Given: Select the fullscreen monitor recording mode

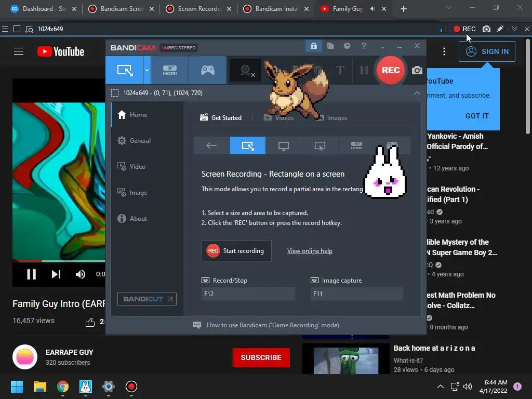Looking at the screenshot, I should (x=284, y=145).
